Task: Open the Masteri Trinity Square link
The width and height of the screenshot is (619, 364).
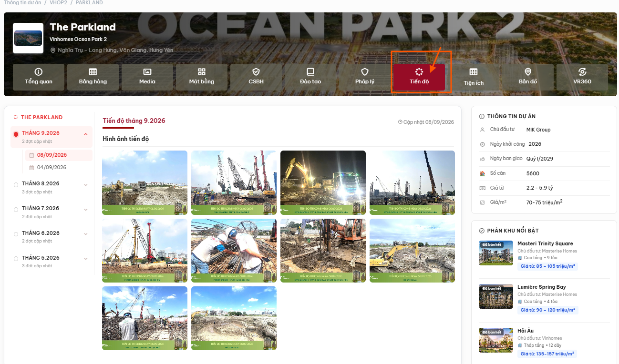Action: (x=545, y=243)
